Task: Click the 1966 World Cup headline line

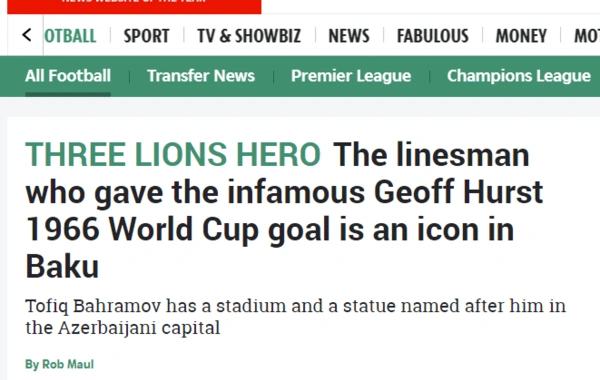Action: 269,229
